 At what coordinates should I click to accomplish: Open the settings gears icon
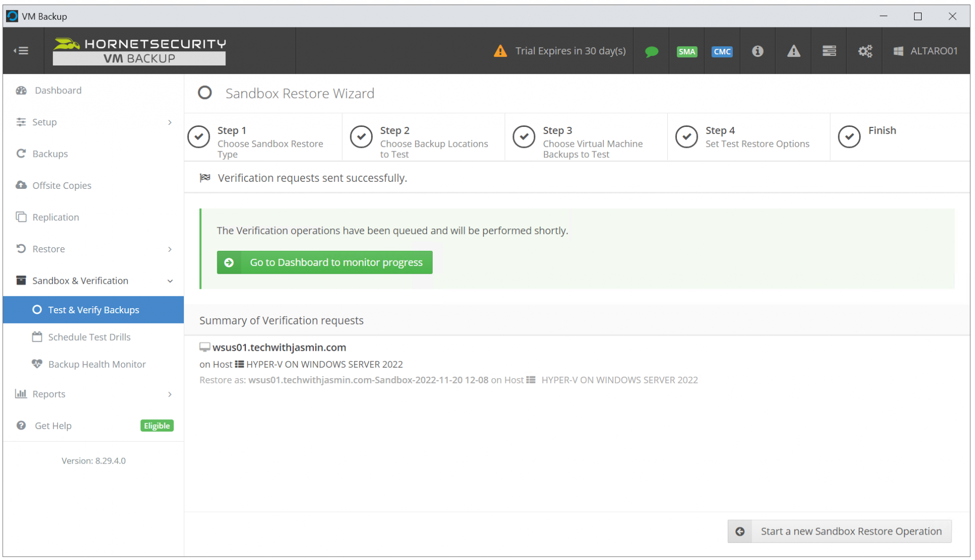[x=865, y=51]
